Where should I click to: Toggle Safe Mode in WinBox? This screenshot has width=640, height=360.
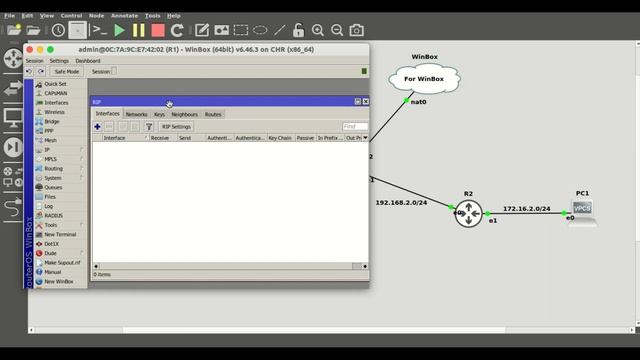(x=67, y=71)
